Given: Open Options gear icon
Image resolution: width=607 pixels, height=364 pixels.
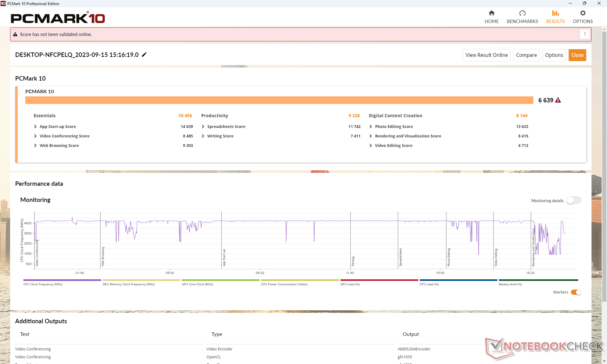Looking at the screenshot, I should click(583, 13).
